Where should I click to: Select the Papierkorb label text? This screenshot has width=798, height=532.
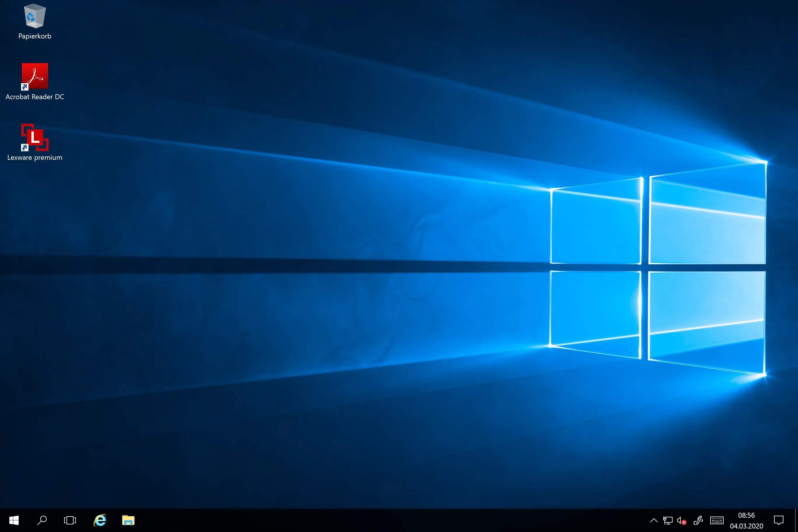35,36
